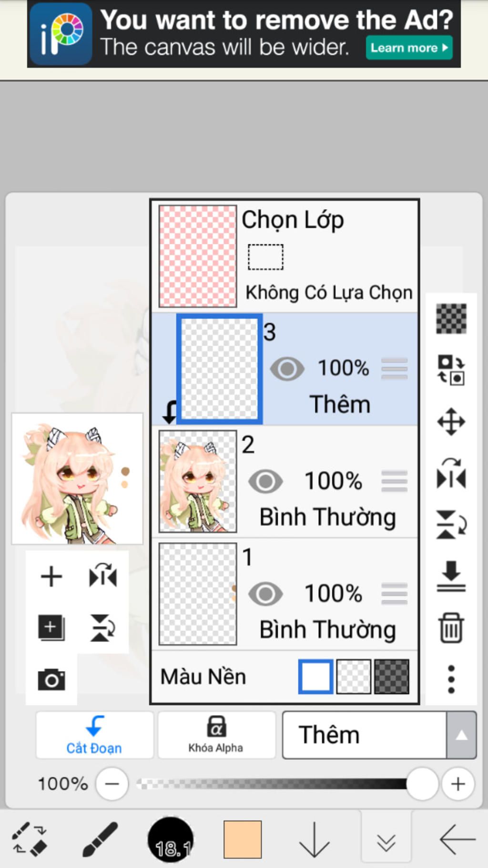Add a new layer with plus icon
The image size is (488, 868).
pyautogui.click(x=51, y=576)
